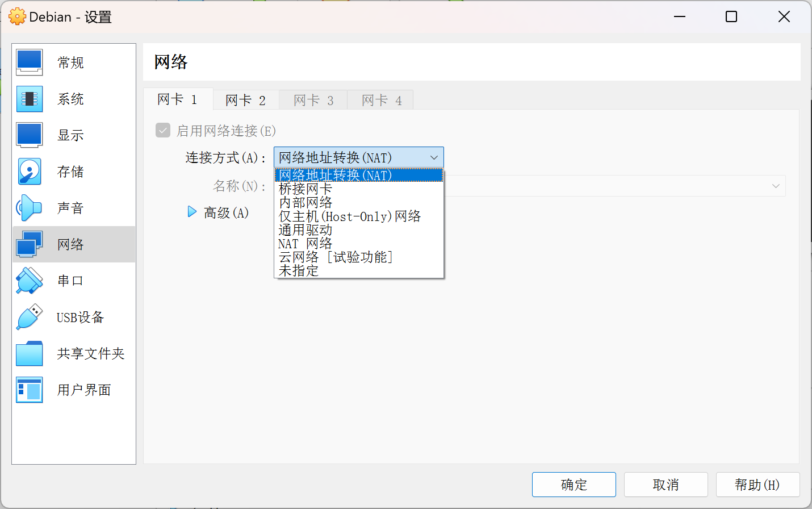Select the 声音 speaker icon

[30, 208]
